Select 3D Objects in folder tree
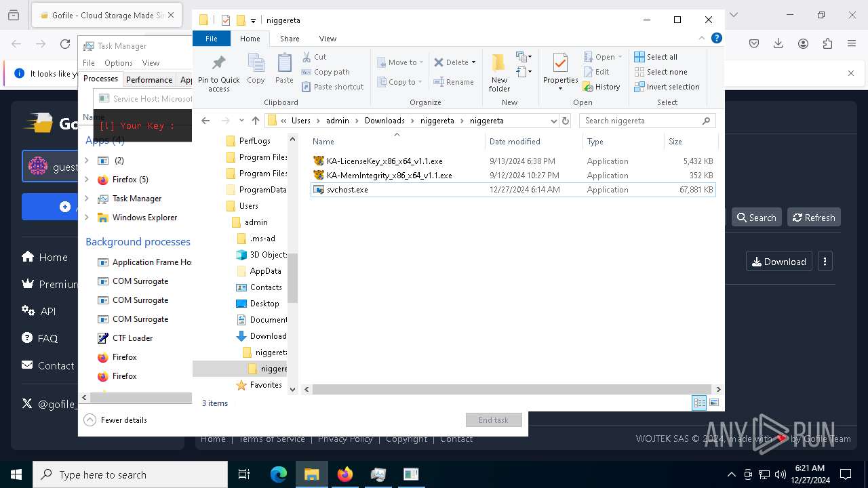This screenshot has height=488, width=868. [x=261, y=255]
